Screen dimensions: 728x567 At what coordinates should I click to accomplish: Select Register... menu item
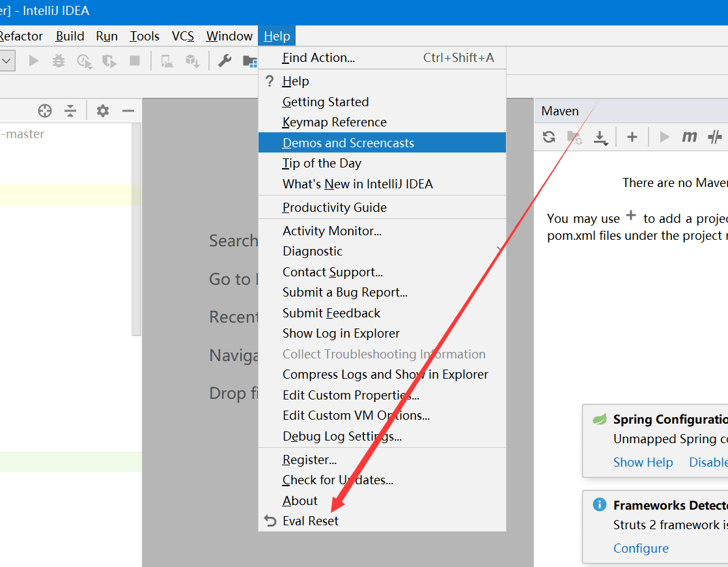coord(382,459)
